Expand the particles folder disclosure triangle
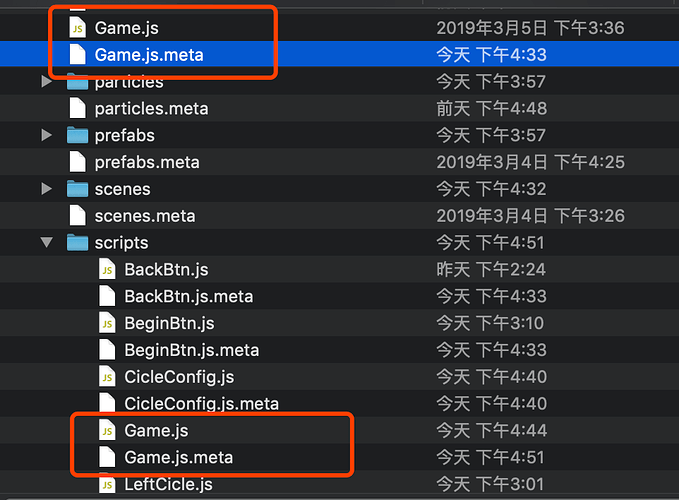Image resolution: width=679 pixels, height=500 pixels. pos(46,82)
